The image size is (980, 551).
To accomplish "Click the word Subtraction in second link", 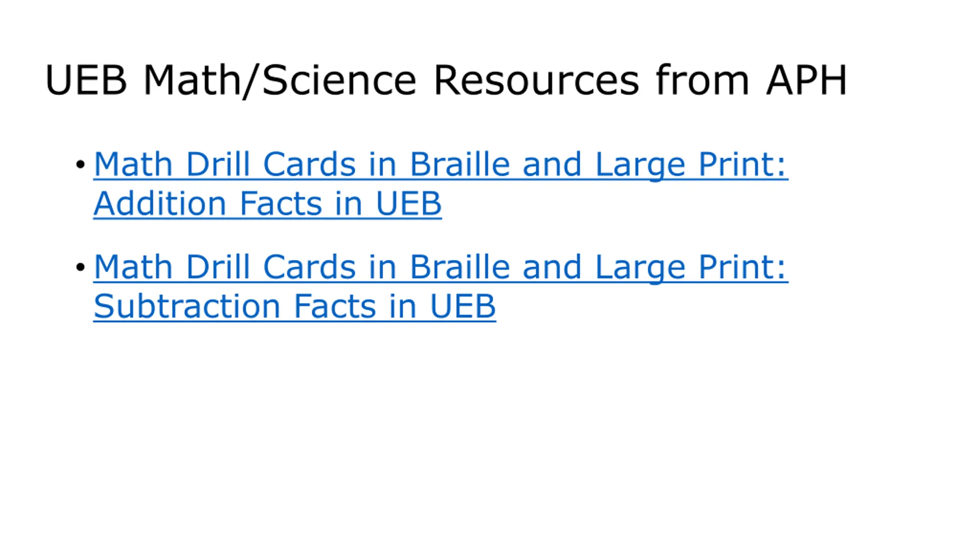I will click(187, 306).
